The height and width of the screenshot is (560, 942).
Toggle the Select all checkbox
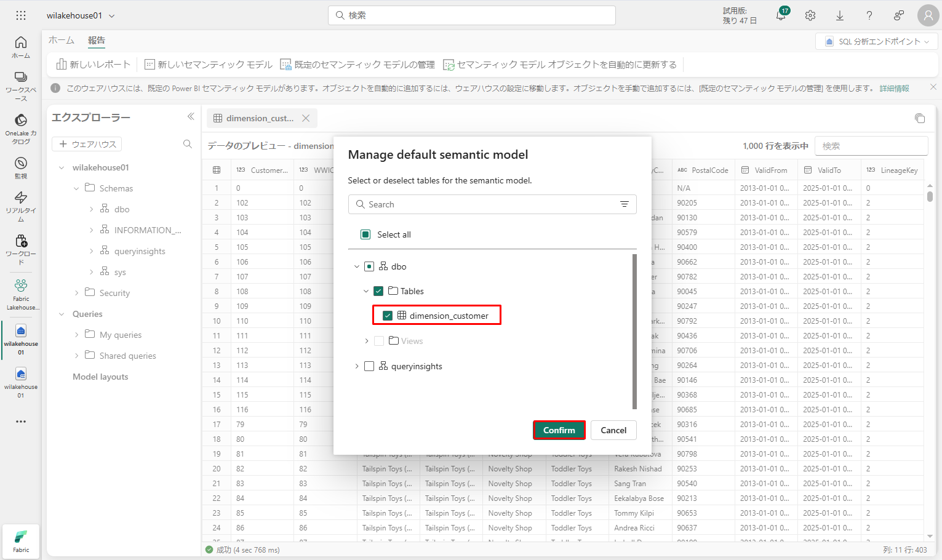coord(365,234)
